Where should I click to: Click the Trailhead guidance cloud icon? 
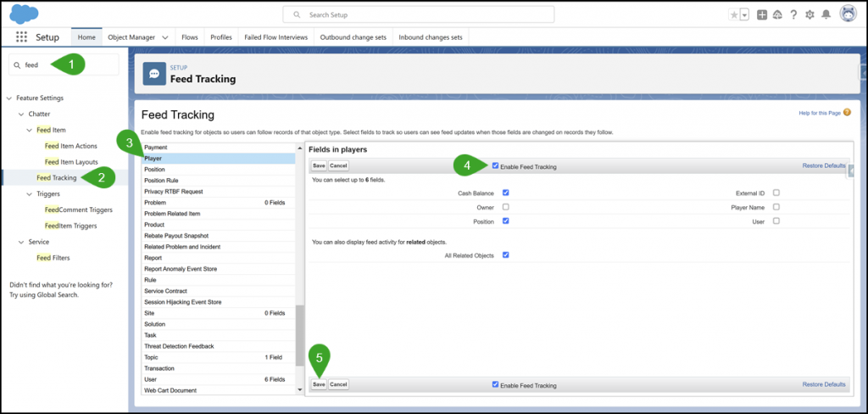(x=777, y=15)
